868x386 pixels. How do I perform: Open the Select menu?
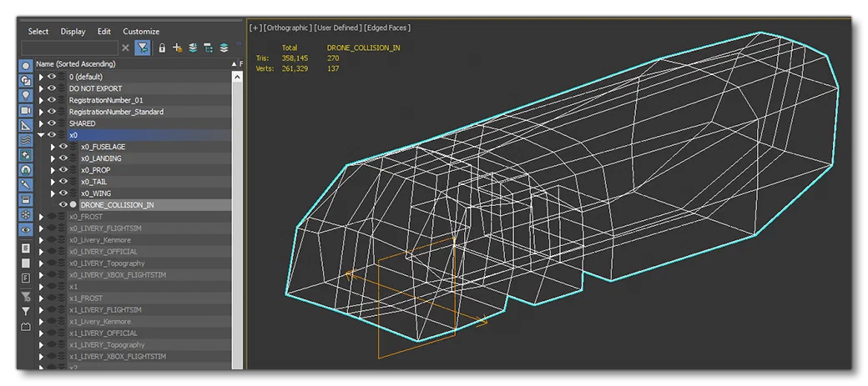38,32
